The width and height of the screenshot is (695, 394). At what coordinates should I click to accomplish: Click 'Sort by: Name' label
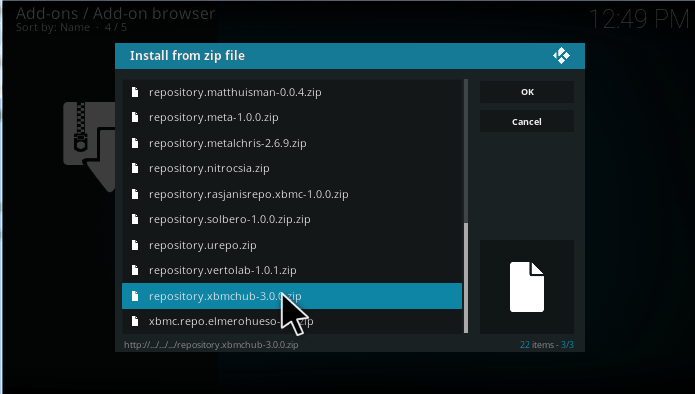pos(53,27)
